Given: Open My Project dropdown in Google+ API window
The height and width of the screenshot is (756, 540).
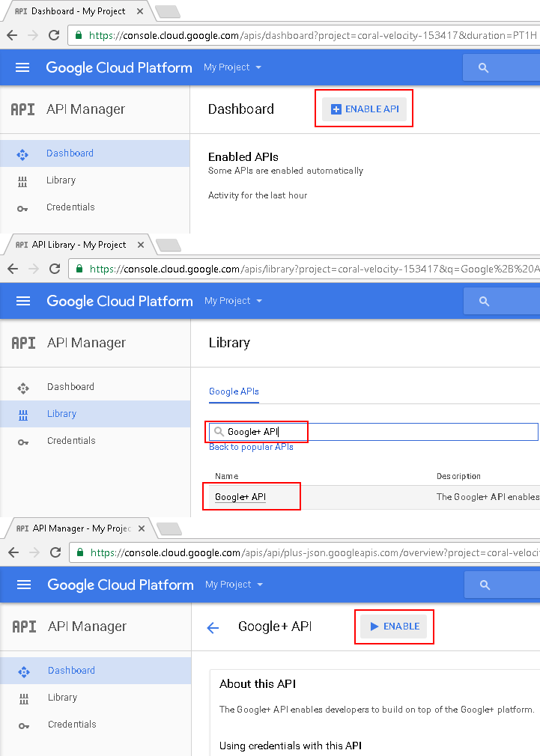Looking at the screenshot, I should tap(234, 585).
